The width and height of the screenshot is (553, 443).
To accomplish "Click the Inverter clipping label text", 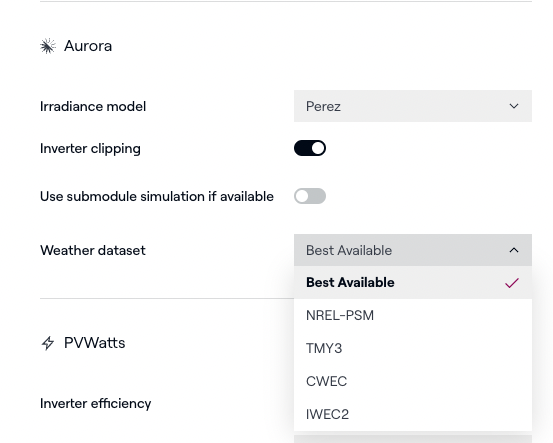I will coord(90,148).
